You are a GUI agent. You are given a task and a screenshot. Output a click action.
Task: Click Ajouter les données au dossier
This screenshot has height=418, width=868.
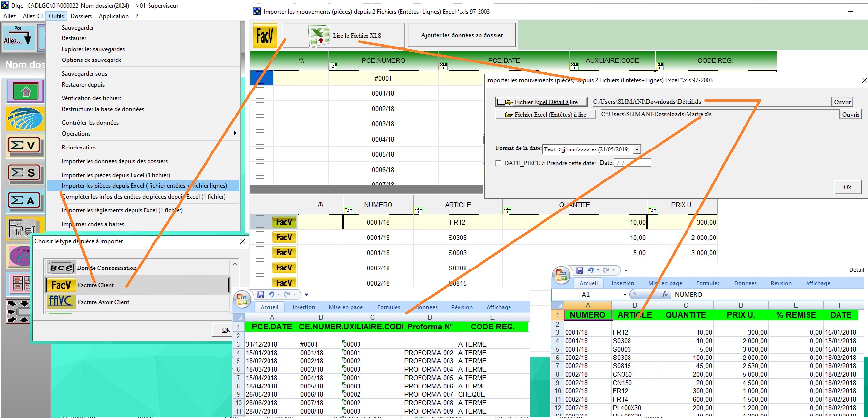(x=462, y=35)
